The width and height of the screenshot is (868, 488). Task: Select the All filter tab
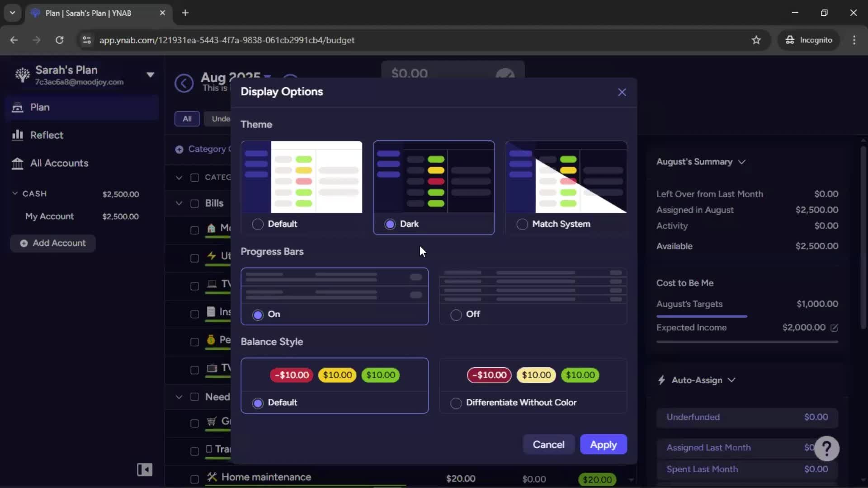point(187,119)
